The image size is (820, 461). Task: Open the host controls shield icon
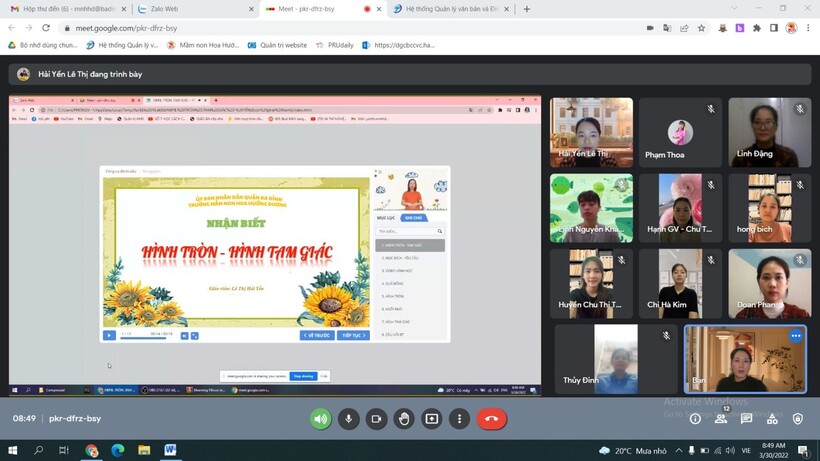click(797, 419)
